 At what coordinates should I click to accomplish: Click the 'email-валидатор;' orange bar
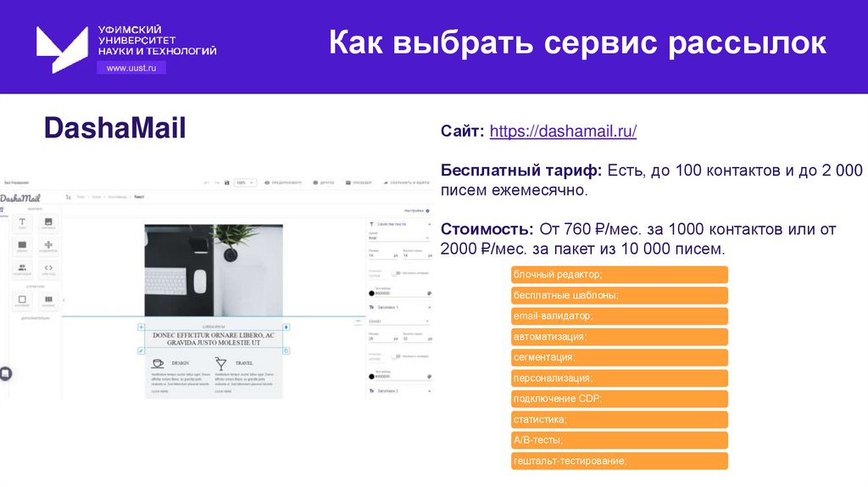[x=620, y=316]
